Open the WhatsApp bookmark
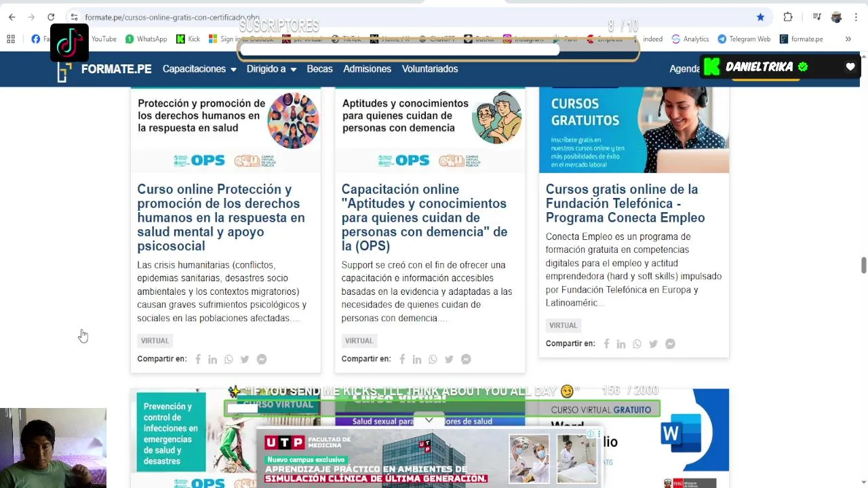This screenshot has height=488, width=868. pos(146,39)
